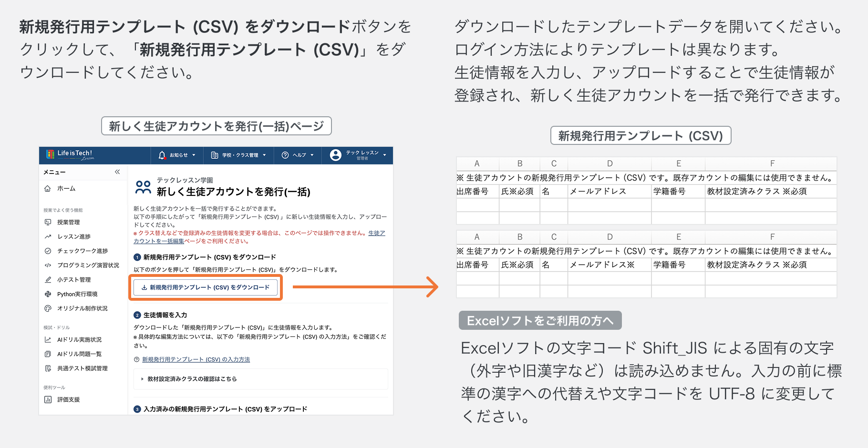Click the チェックワーク進捗 check icon

[x=48, y=251]
